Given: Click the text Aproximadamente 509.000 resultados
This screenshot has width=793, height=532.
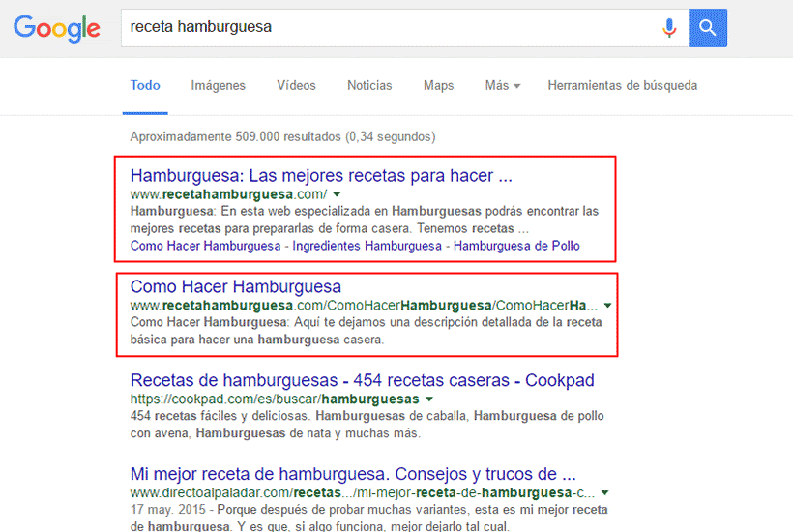Looking at the screenshot, I should [x=236, y=137].
